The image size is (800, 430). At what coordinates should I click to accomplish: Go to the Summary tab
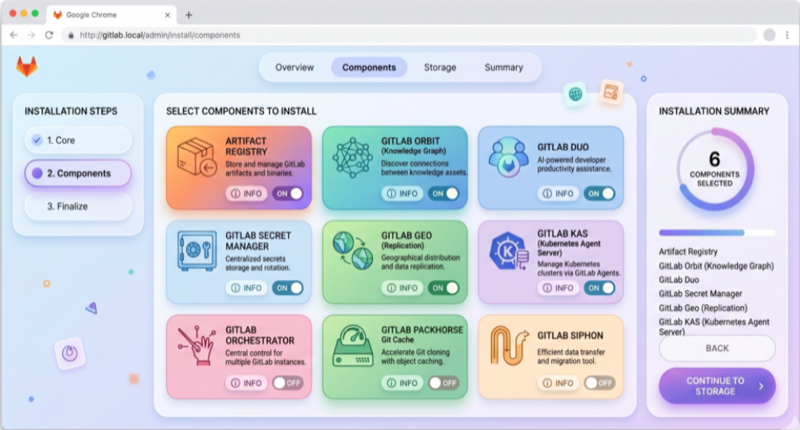coord(504,67)
